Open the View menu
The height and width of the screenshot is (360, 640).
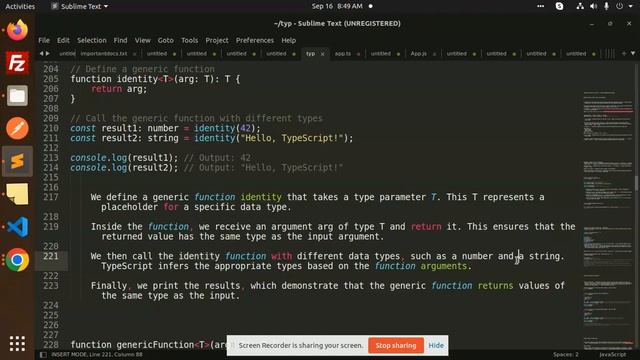pos(142,40)
